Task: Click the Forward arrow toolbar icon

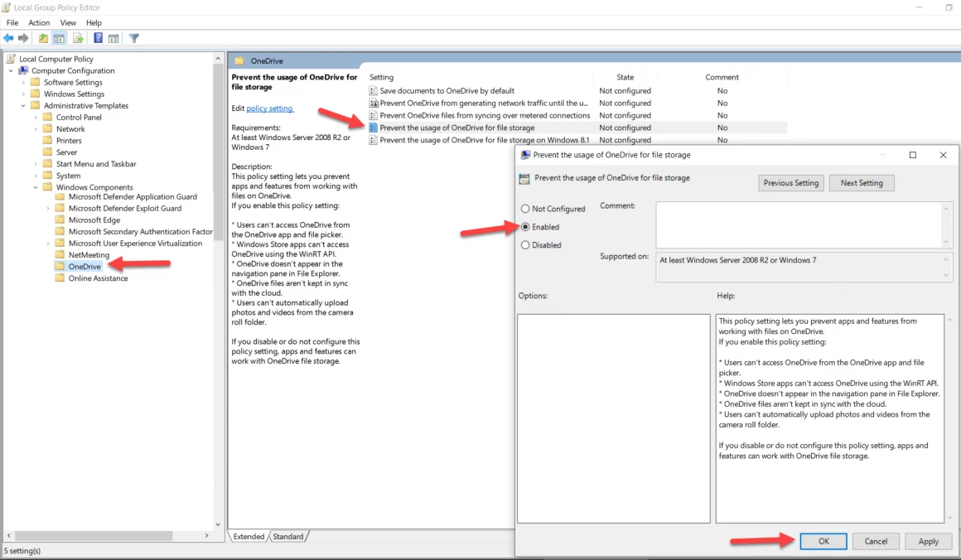Action: [x=23, y=38]
